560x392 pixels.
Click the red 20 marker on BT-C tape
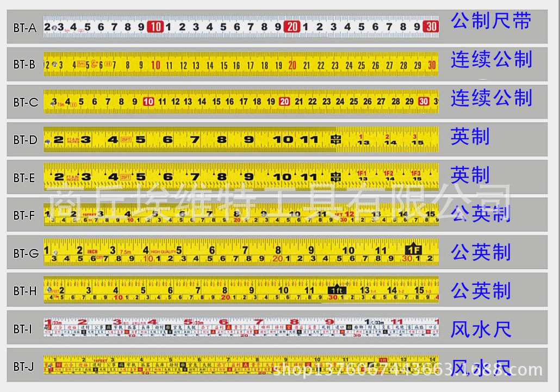(284, 102)
